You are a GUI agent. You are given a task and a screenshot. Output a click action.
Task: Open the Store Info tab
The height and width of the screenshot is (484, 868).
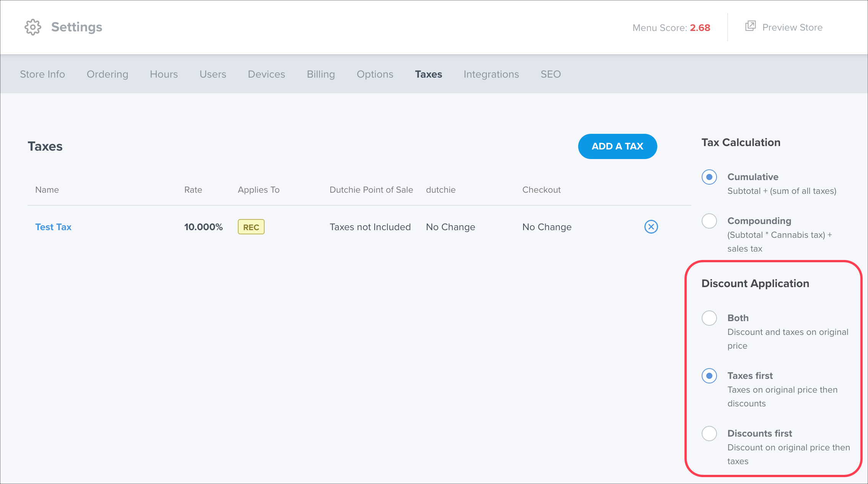click(x=42, y=74)
